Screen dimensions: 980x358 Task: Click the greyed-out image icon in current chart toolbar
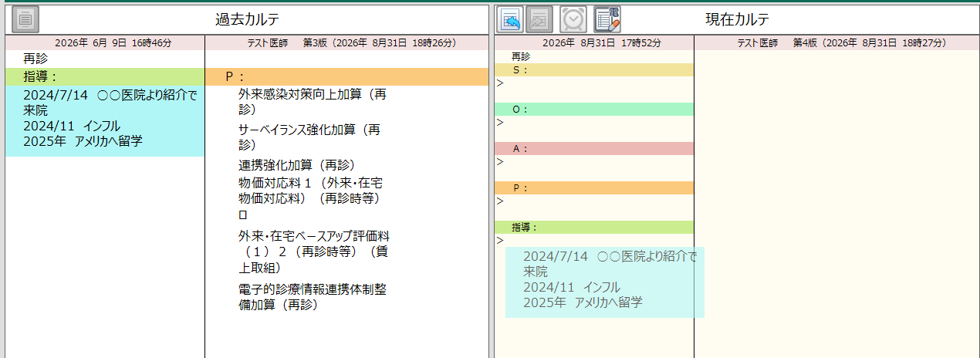[539, 19]
